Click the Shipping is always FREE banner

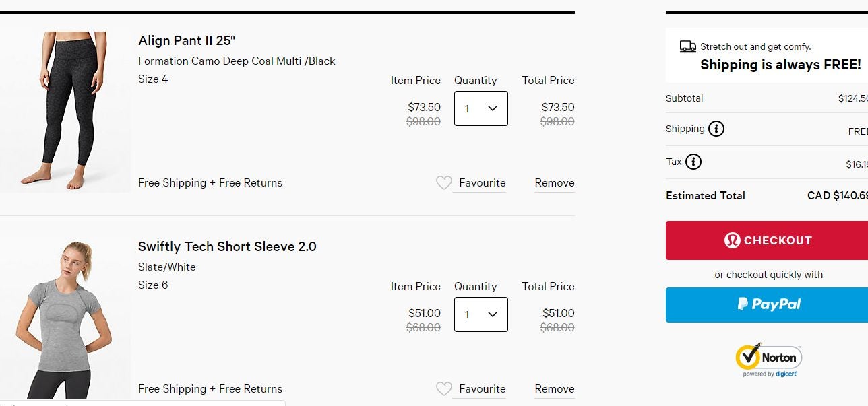(780, 65)
